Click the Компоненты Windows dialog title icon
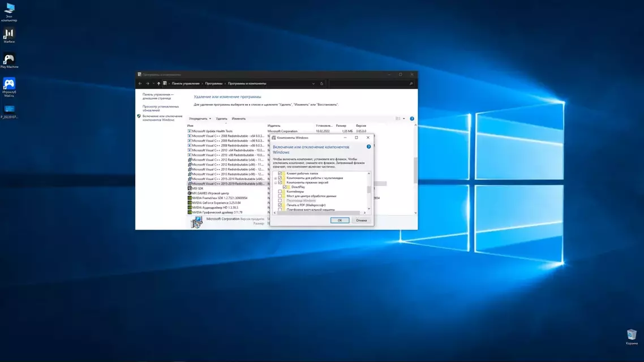Viewport: 644px width, 362px height. pos(273,137)
